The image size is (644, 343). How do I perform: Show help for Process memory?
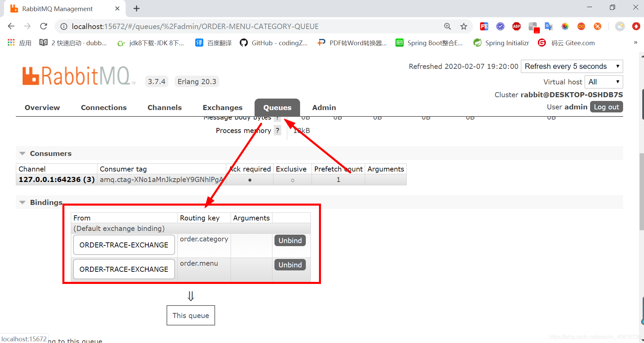(277, 130)
